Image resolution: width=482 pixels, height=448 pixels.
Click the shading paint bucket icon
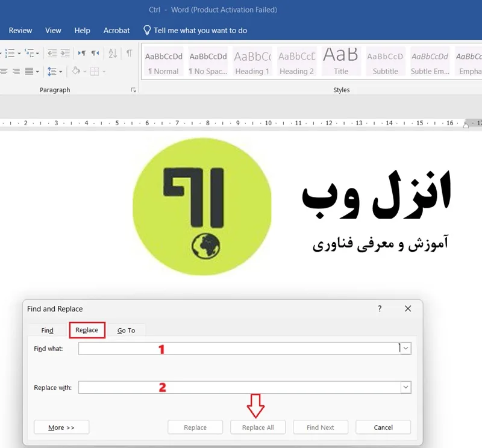point(76,71)
